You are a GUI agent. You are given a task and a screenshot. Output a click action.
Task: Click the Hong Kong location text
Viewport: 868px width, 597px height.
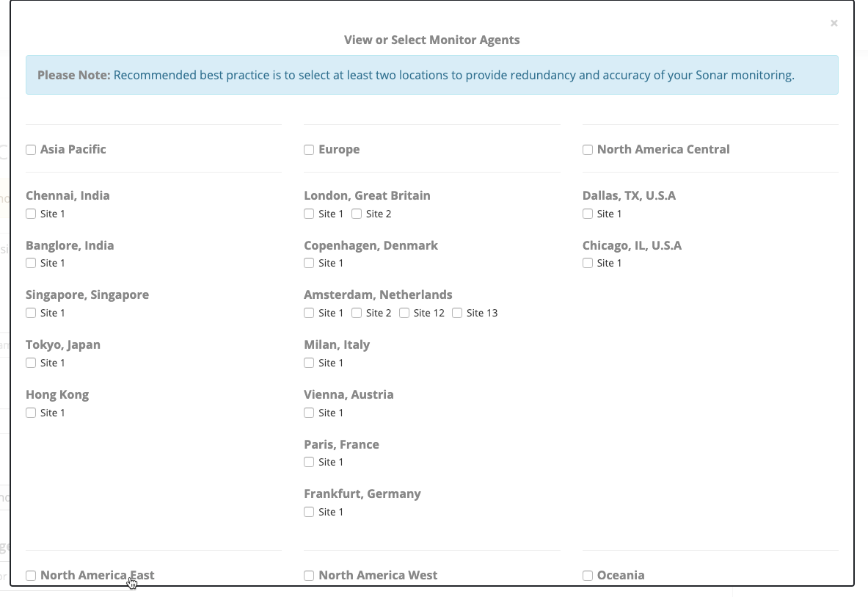click(x=57, y=395)
